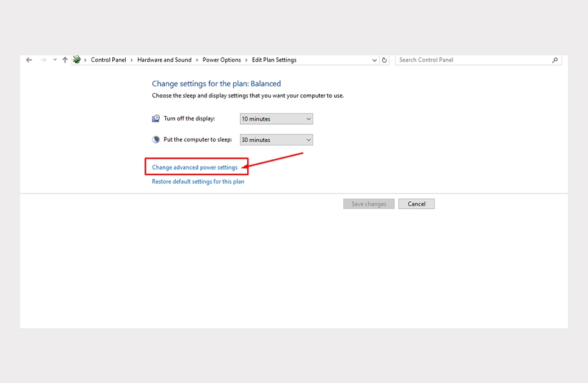The image size is (588, 383).
Task: Click the Put the computer to sleep label
Action: (x=197, y=140)
